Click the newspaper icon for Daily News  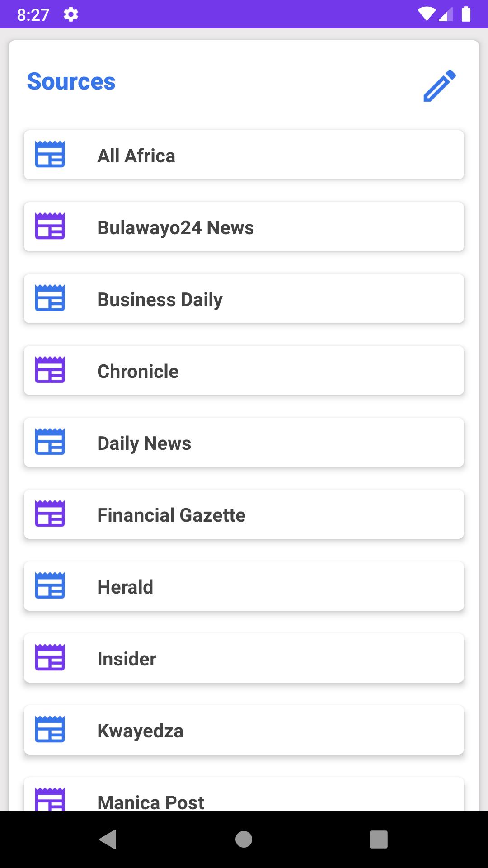[x=50, y=442]
